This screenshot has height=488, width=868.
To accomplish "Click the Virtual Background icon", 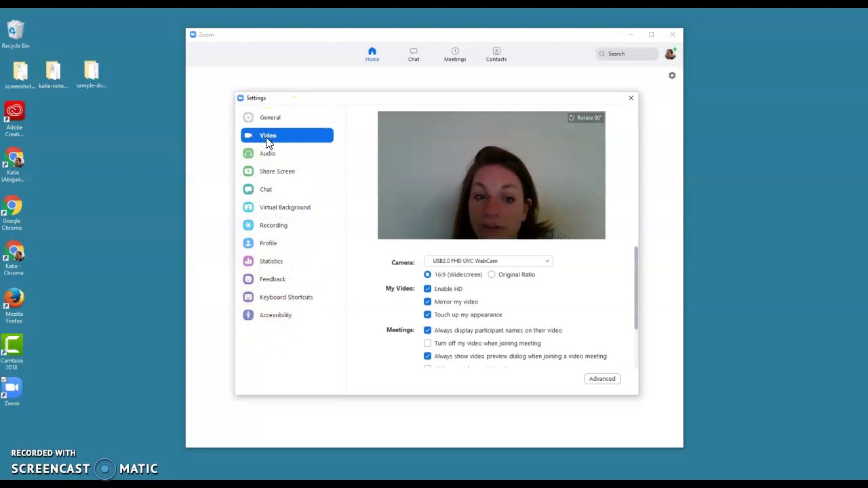I will [x=248, y=207].
